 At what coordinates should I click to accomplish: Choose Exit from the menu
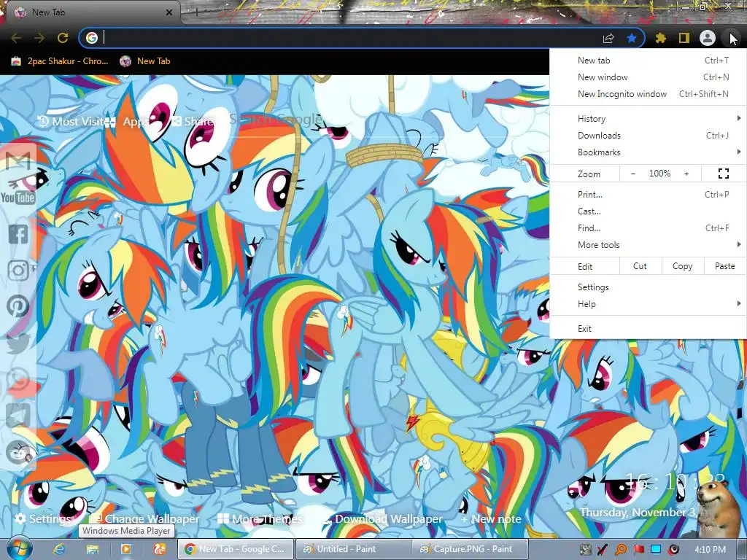click(x=648, y=329)
